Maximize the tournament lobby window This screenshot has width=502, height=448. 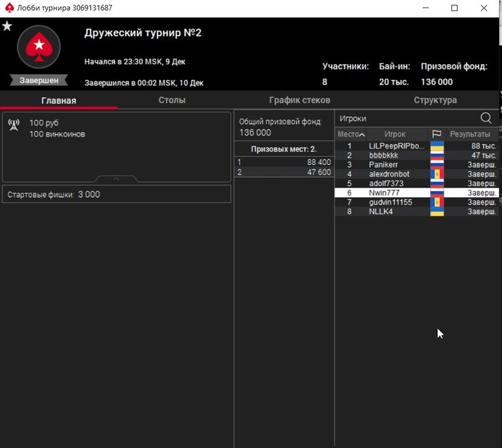454,7
